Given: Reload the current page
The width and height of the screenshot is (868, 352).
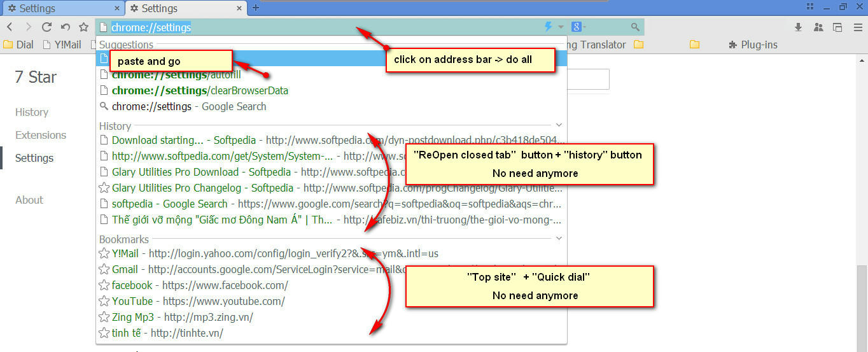Looking at the screenshot, I should click(46, 27).
